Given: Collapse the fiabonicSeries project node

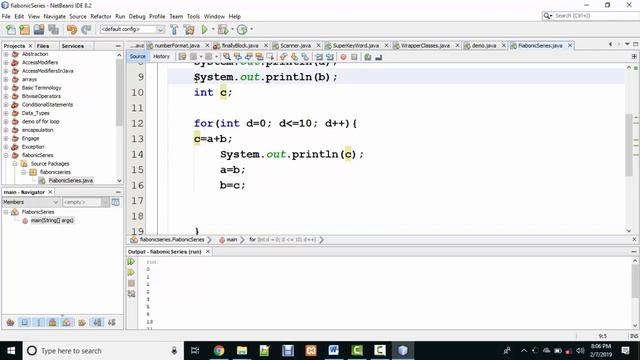Looking at the screenshot, I should click(6, 155).
